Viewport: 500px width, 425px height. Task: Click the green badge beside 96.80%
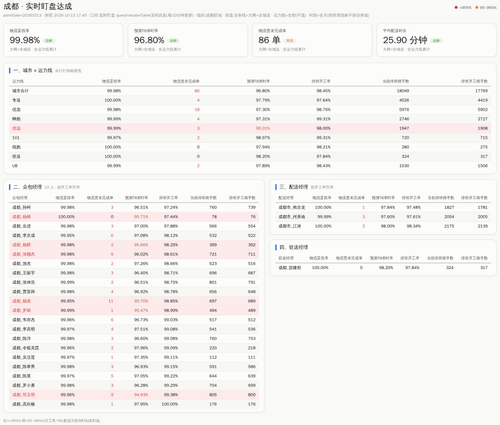173,41
